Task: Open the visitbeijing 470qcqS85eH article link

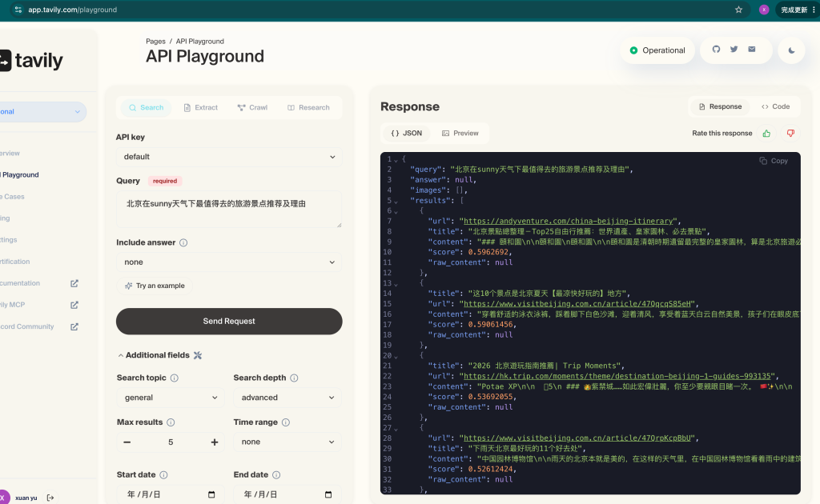Action: click(x=577, y=303)
